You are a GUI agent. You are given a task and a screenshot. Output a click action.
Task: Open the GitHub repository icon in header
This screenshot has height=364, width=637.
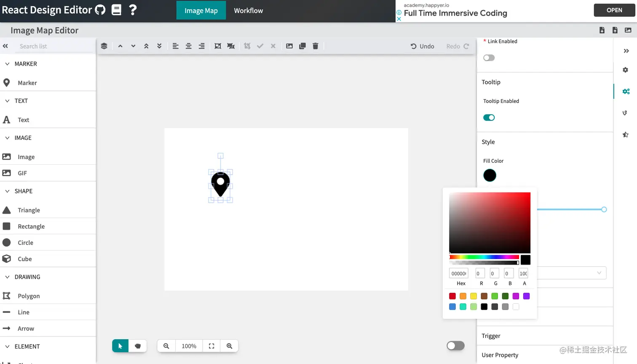(x=100, y=10)
